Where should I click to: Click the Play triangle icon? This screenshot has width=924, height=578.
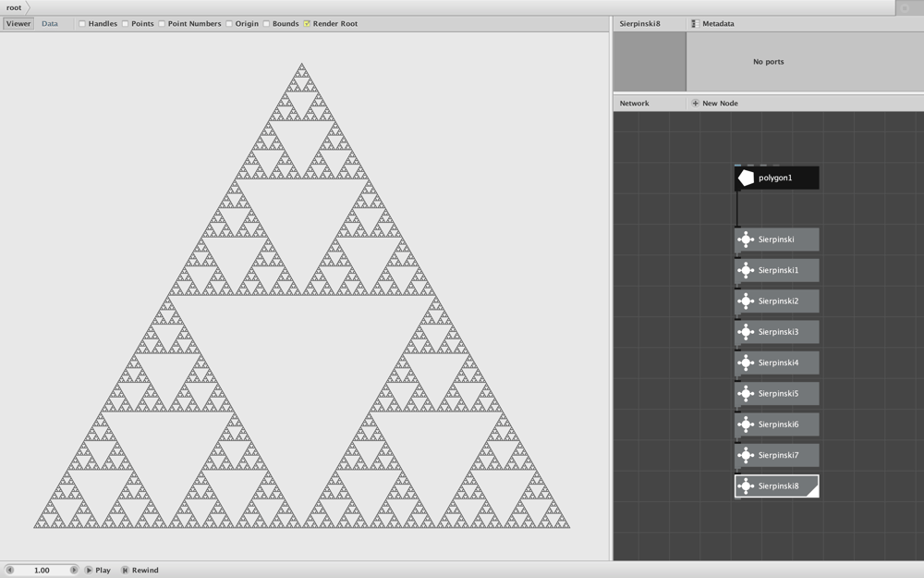point(89,571)
